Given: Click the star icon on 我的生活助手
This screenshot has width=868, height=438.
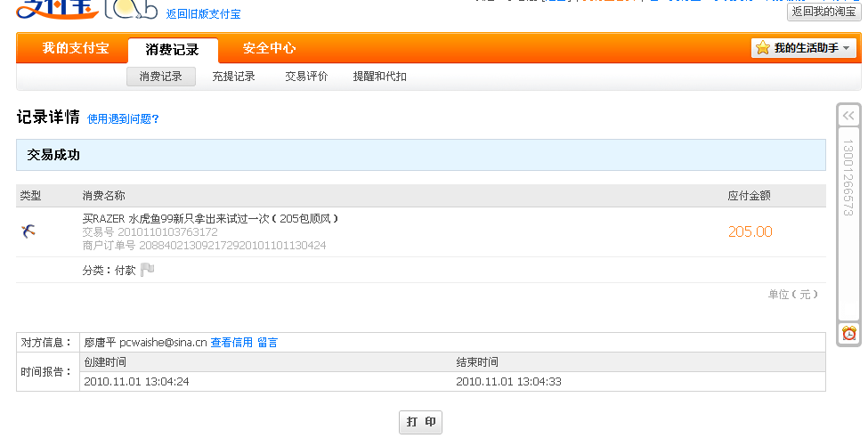Looking at the screenshot, I should click(763, 48).
